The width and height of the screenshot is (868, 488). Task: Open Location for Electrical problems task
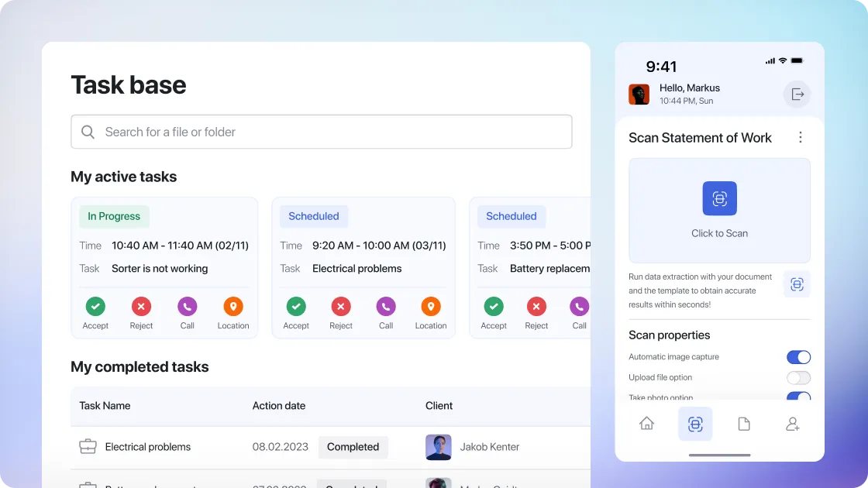click(431, 307)
